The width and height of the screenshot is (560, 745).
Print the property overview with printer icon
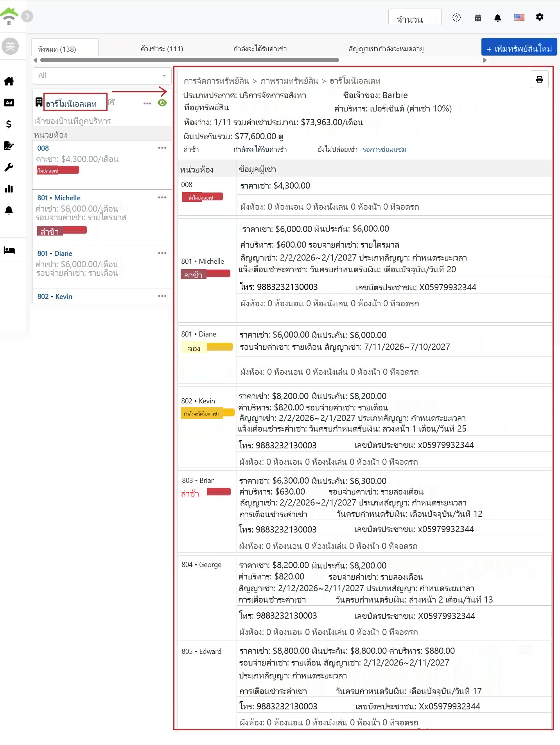coord(540,79)
